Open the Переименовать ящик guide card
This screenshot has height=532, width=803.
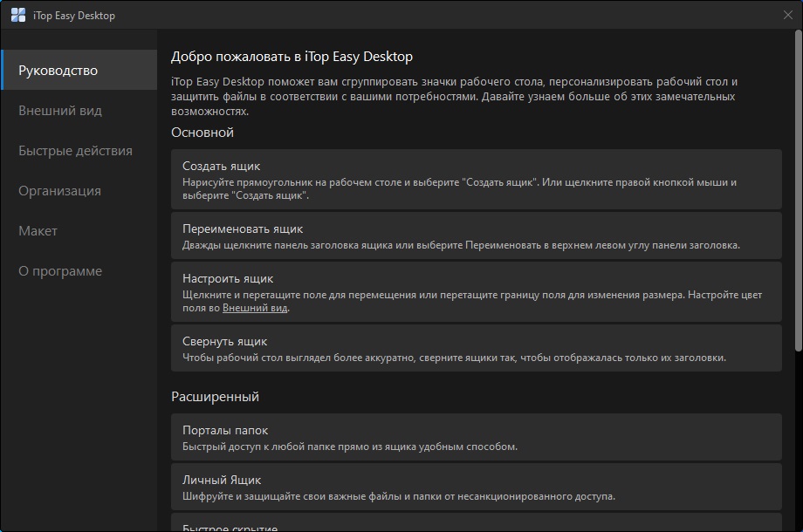[x=476, y=235]
